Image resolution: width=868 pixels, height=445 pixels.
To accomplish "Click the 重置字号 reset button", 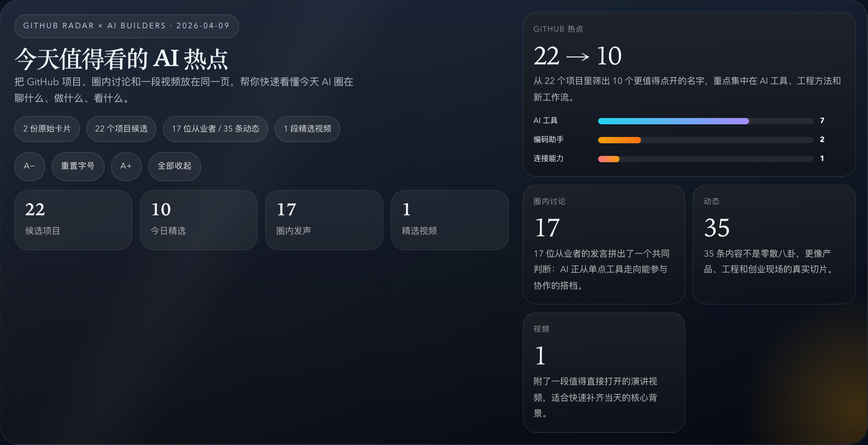I will pos(78,166).
